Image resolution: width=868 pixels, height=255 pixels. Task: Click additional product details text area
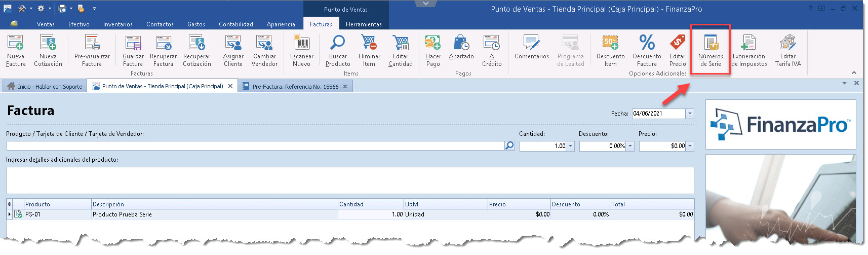pyautogui.click(x=350, y=180)
